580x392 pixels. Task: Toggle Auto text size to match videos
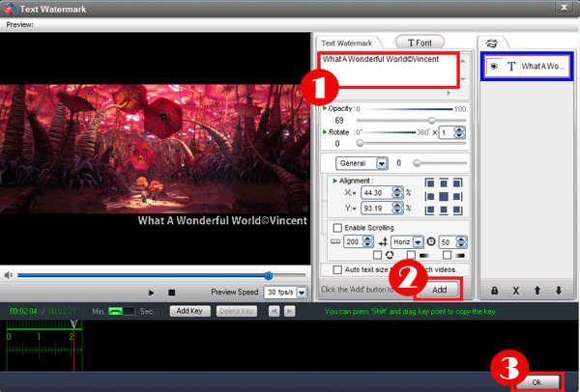tap(337, 269)
